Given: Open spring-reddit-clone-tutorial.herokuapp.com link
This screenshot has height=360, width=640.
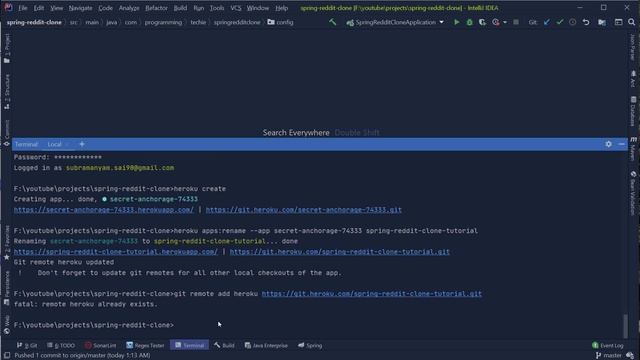Looking at the screenshot, I should 116,252.
